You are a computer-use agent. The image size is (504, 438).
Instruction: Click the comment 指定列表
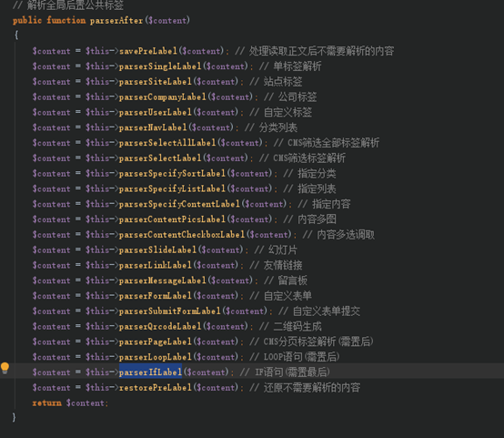pos(317,188)
